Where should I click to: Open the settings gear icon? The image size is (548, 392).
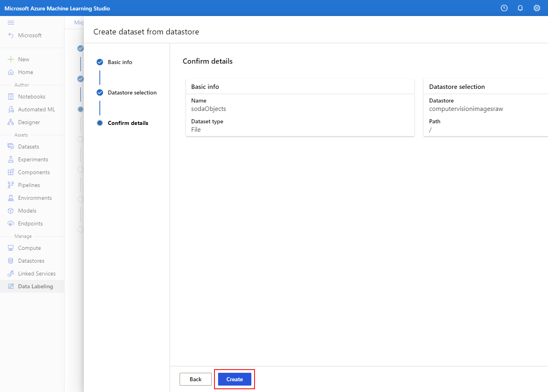pos(537,8)
